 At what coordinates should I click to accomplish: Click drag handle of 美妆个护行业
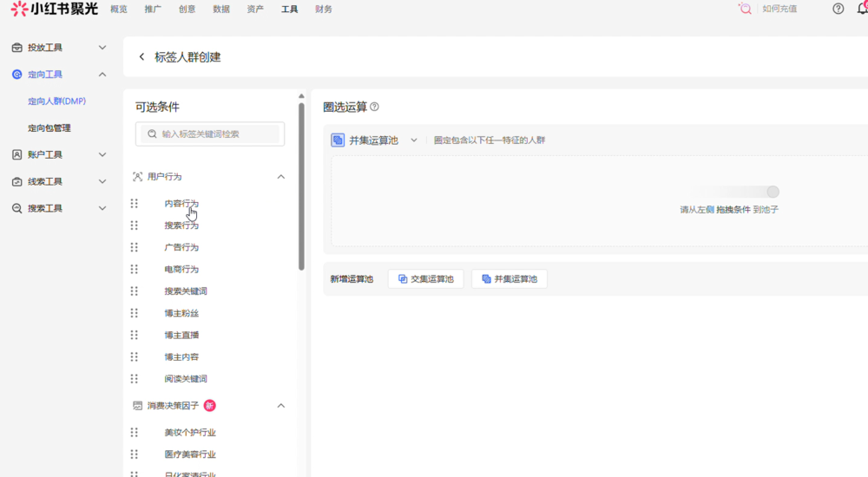coord(134,432)
